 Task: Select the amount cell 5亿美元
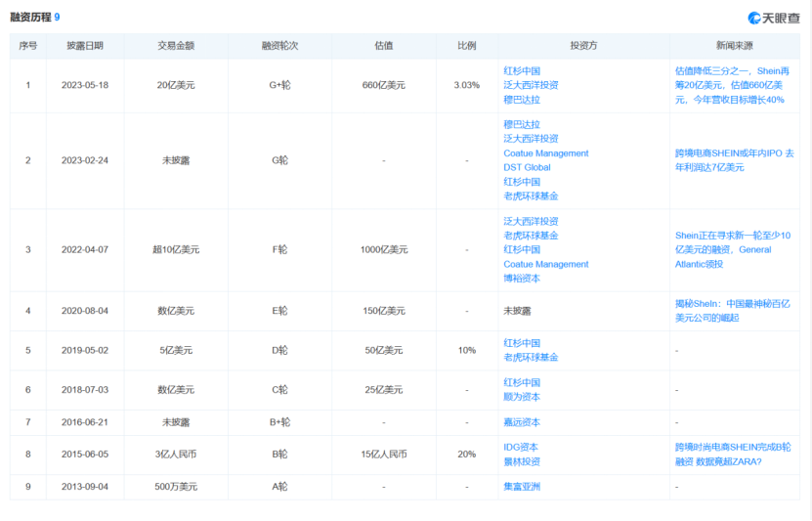point(176,350)
